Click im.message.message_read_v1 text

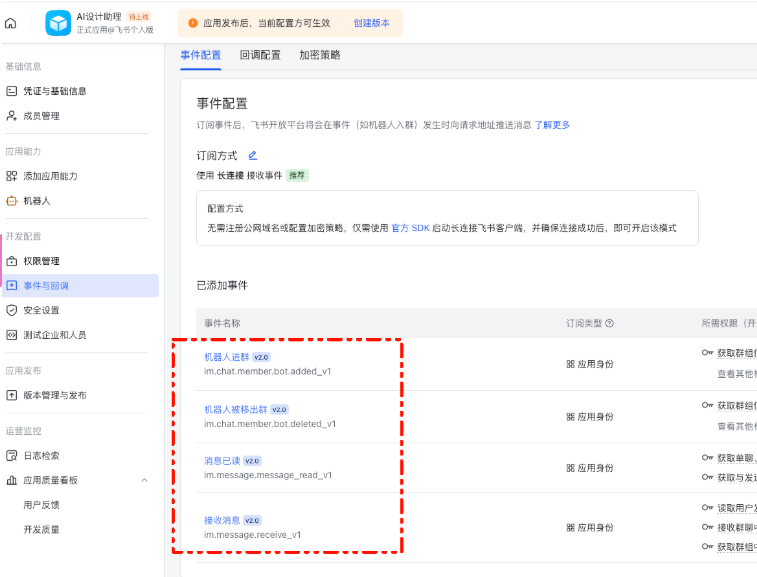(x=268, y=475)
